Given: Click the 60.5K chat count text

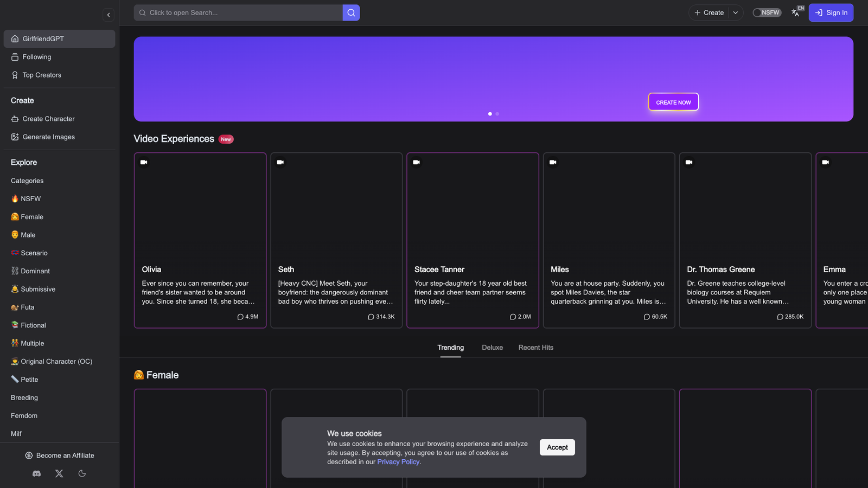Looking at the screenshot, I should click(x=660, y=317).
